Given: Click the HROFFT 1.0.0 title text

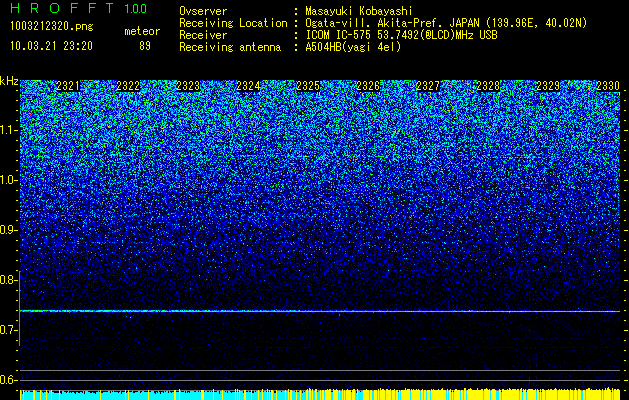Looking at the screenshot, I should (x=78, y=8).
